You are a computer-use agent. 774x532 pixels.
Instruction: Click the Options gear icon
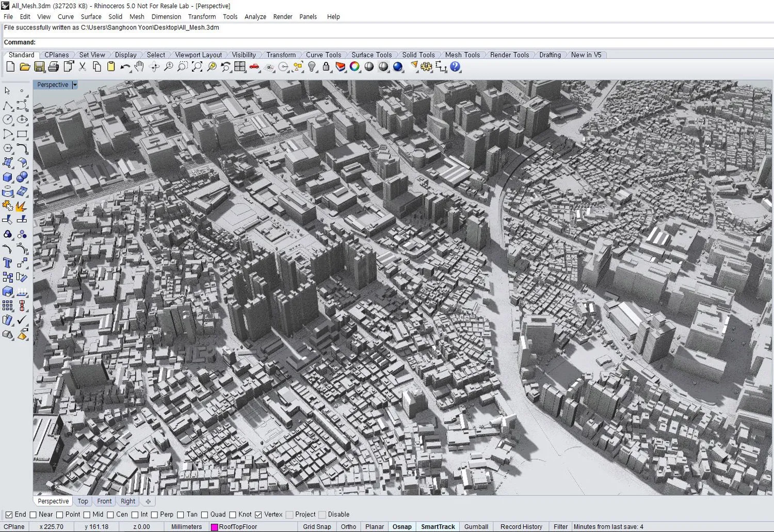426,67
